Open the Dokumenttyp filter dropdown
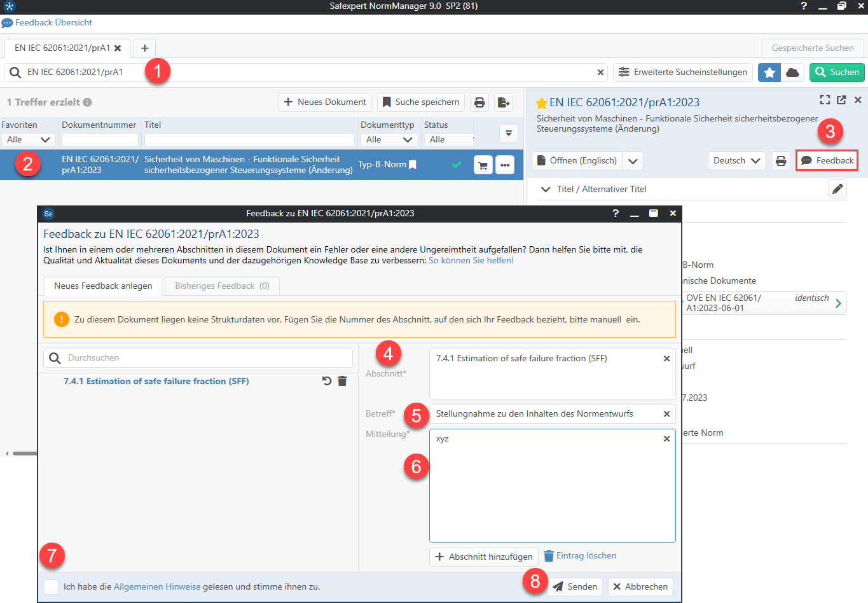 coord(390,140)
